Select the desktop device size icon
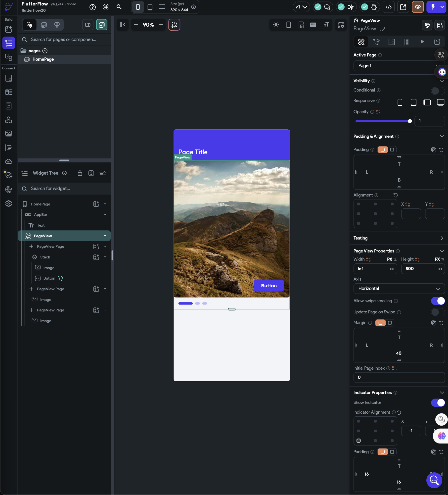Image resolution: width=448 pixels, height=495 pixels. [x=162, y=7]
